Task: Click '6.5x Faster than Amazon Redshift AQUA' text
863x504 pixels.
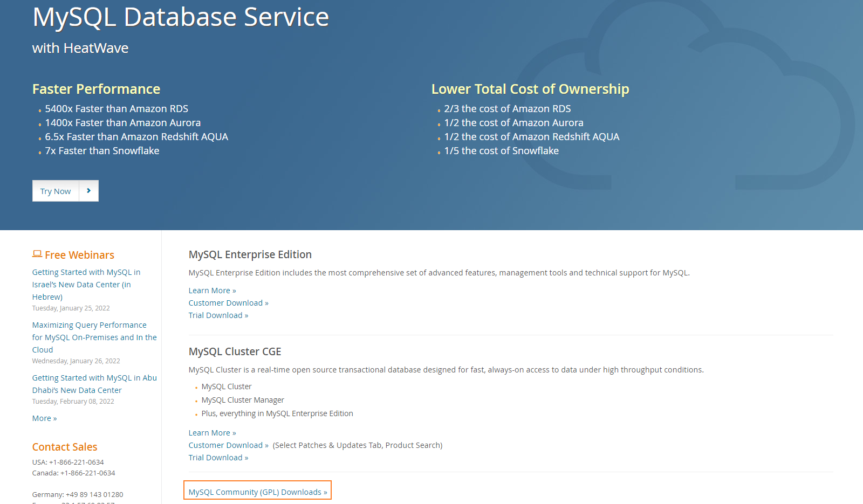Action: 136,137
